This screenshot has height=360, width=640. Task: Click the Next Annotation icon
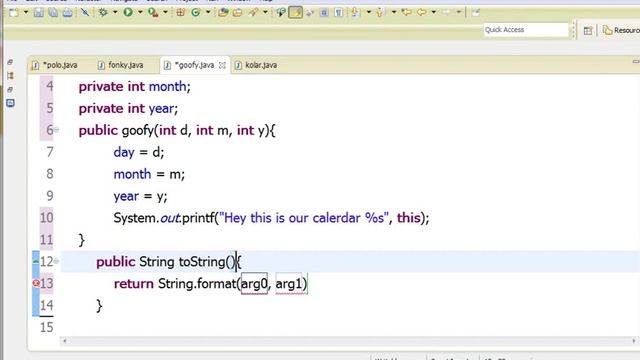click(x=356, y=13)
